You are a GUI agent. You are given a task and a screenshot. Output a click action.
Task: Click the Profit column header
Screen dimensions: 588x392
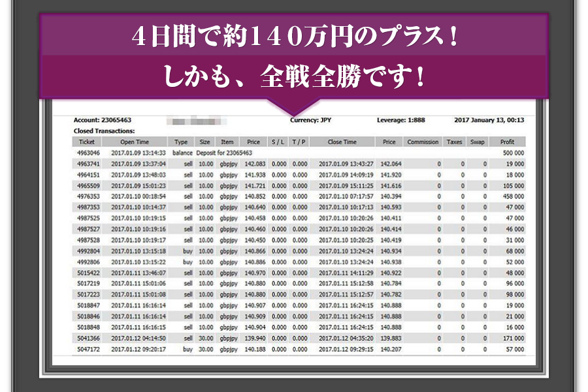pyautogui.click(x=507, y=142)
